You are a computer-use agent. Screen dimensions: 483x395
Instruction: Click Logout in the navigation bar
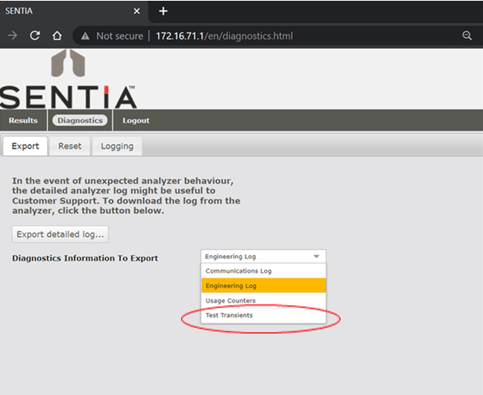coord(136,120)
